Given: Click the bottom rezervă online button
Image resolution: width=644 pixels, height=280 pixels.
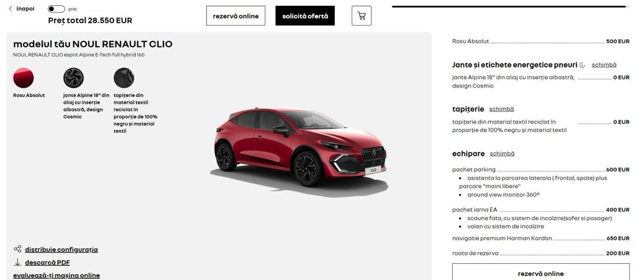Looking at the screenshot, I should (x=540, y=272).
